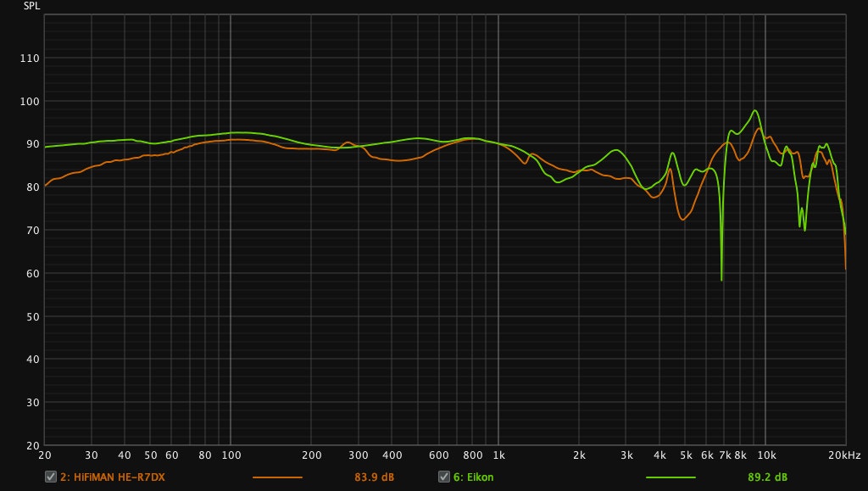Click the 100 Hz frequency axis tick label
The image size is (868, 491).
point(231,455)
